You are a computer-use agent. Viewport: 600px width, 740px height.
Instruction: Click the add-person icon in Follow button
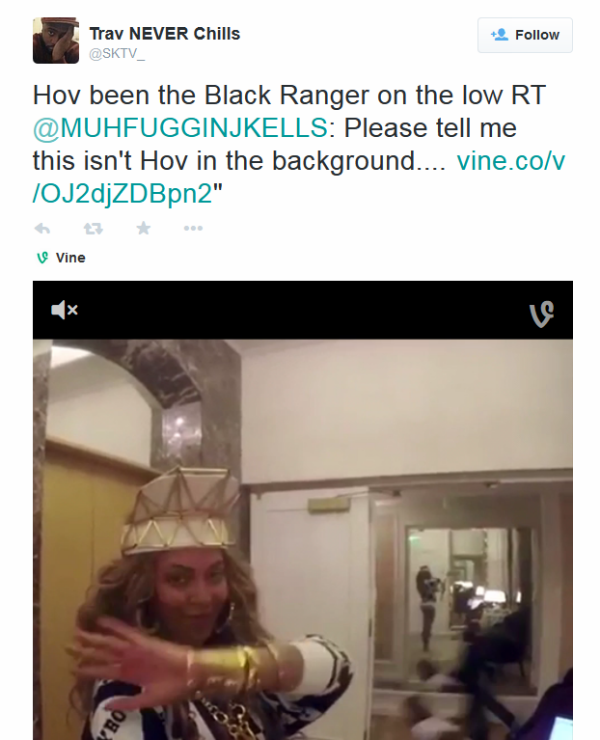pos(499,34)
